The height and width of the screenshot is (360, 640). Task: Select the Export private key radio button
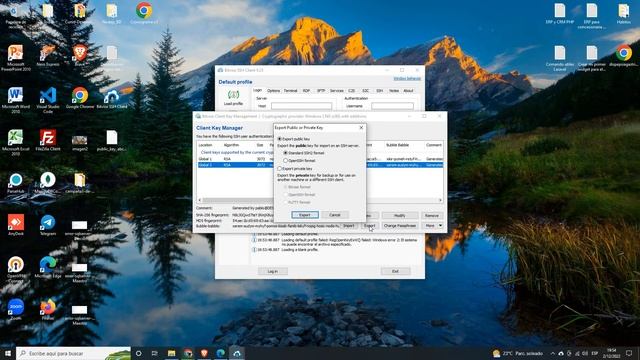point(280,168)
